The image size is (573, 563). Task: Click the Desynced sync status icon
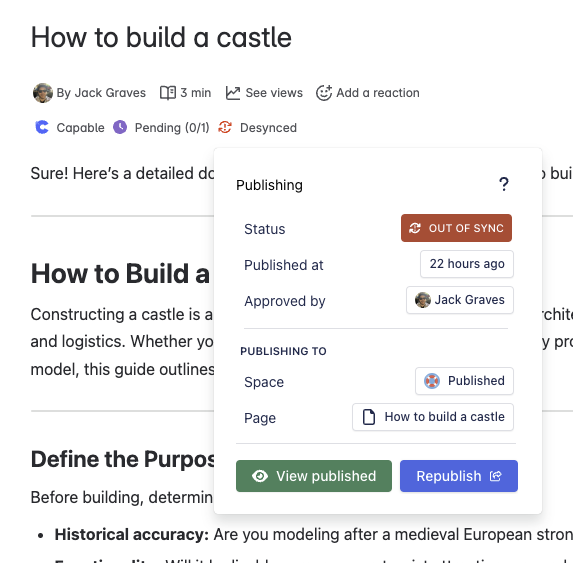pos(225,127)
